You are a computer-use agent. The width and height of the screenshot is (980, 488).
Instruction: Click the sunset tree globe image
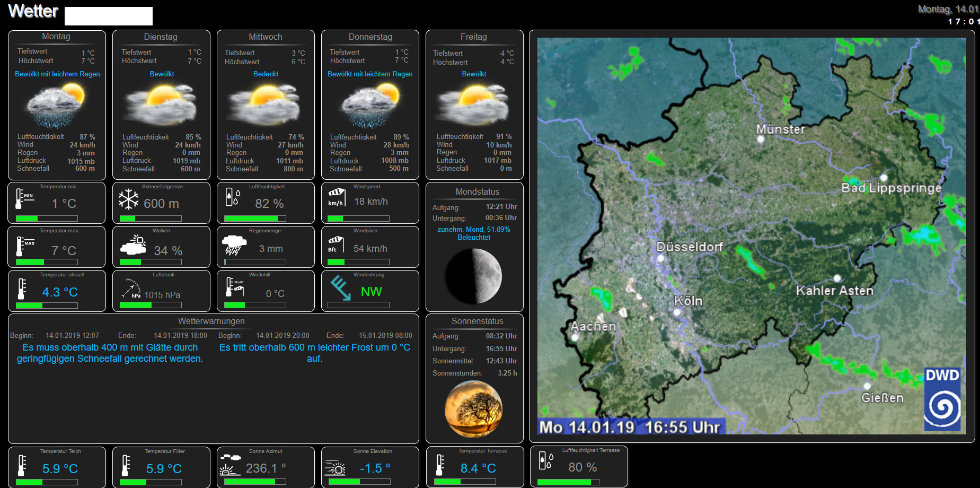(473, 409)
